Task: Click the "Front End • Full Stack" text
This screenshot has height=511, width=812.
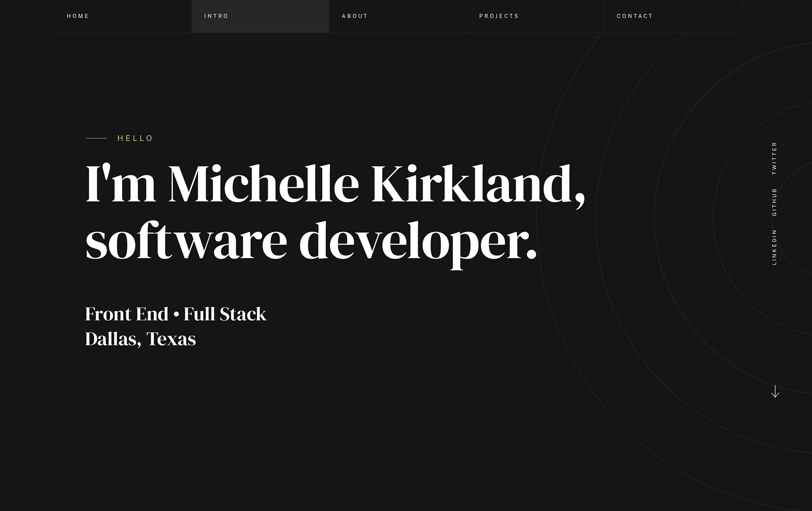Action: pyautogui.click(x=176, y=314)
